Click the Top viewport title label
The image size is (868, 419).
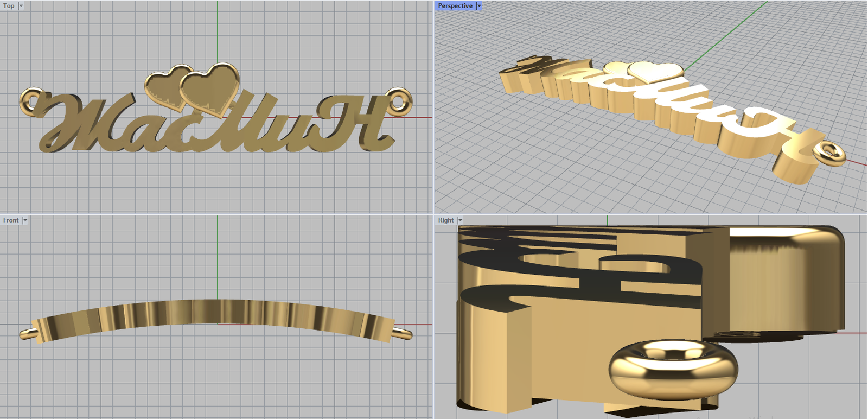9,6
